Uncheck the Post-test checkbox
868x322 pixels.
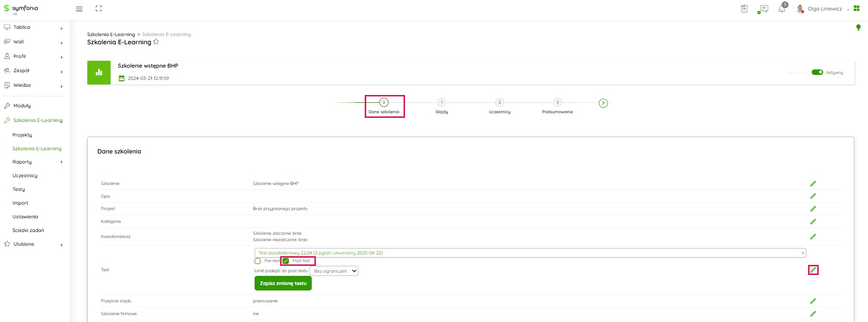[286, 261]
